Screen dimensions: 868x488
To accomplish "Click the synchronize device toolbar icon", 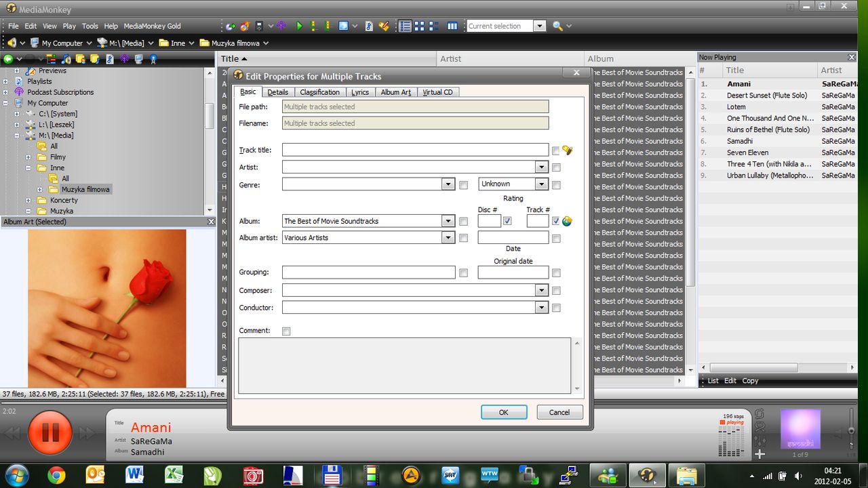I will click(x=259, y=26).
